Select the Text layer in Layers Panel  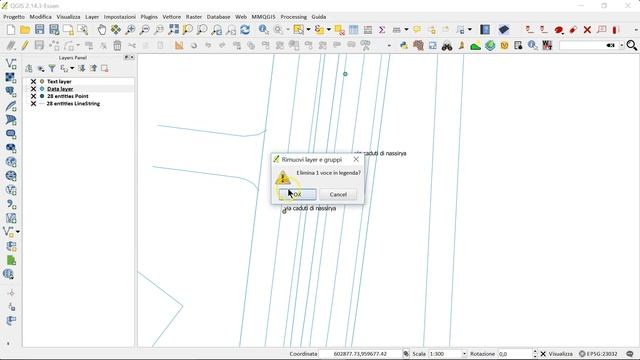point(59,82)
